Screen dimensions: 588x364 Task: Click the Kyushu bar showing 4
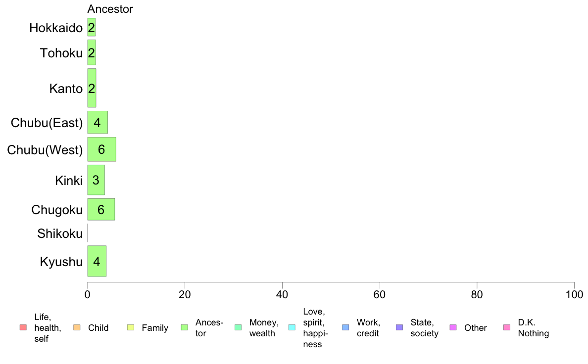click(97, 261)
